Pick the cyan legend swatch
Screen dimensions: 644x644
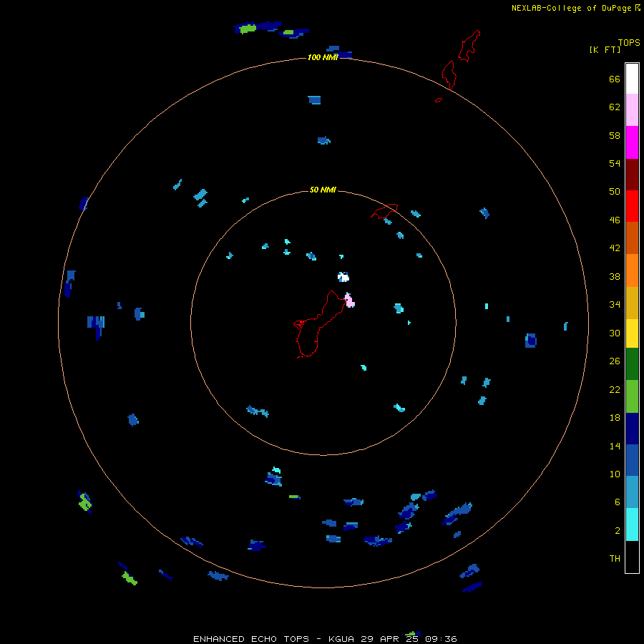point(632,525)
